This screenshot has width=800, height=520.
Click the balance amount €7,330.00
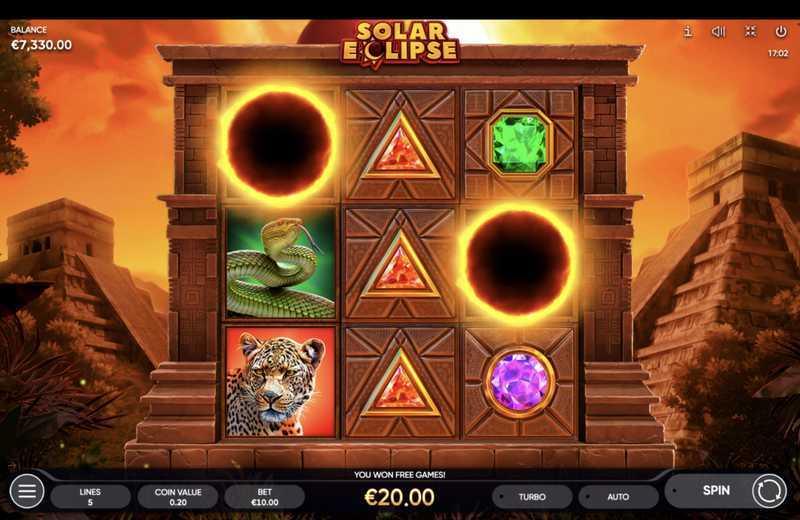tap(41, 45)
